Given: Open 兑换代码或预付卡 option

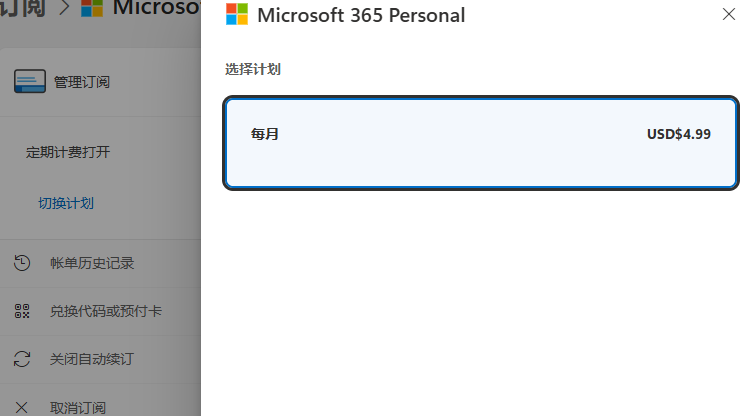Looking at the screenshot, I should point(106,311).
